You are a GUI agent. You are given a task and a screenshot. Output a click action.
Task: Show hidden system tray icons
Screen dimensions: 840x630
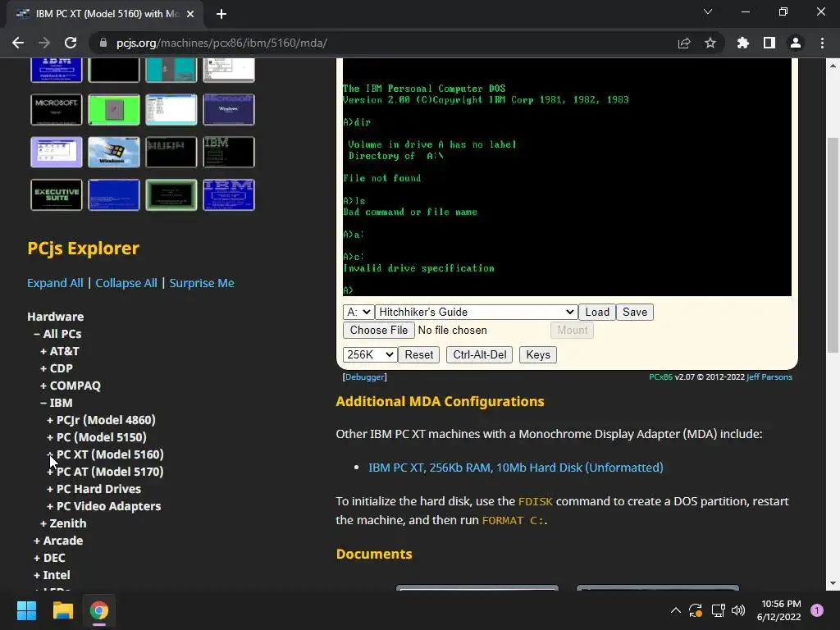click(676, 610)
